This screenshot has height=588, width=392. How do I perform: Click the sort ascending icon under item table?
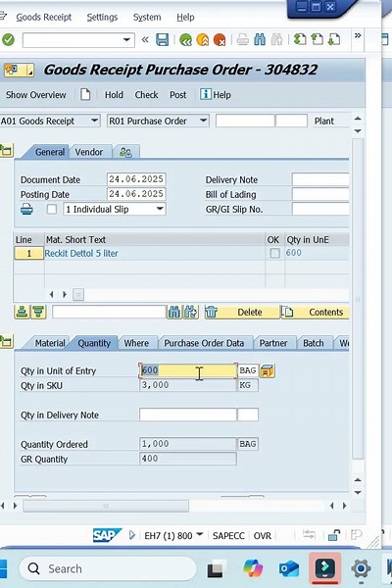(22, 312)
